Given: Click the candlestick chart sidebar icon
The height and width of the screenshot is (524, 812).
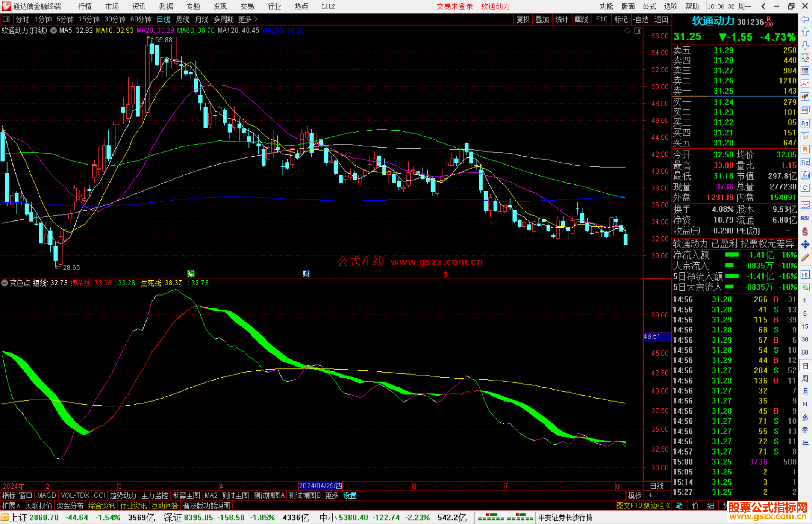Looking at the screenshot, I should [805, 97].
